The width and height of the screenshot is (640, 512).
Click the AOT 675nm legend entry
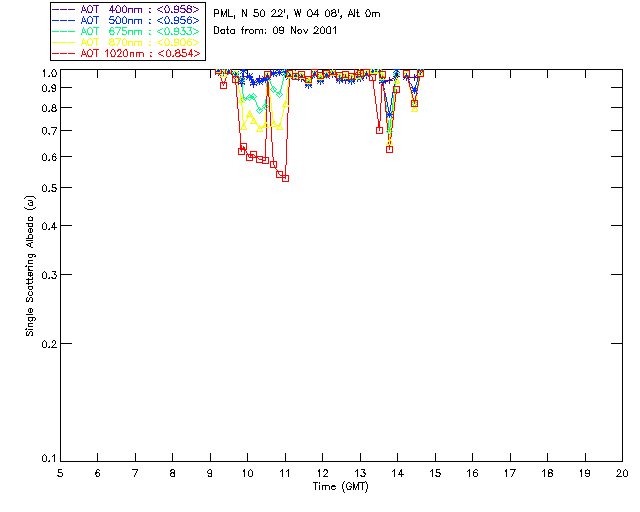[127, 31]
